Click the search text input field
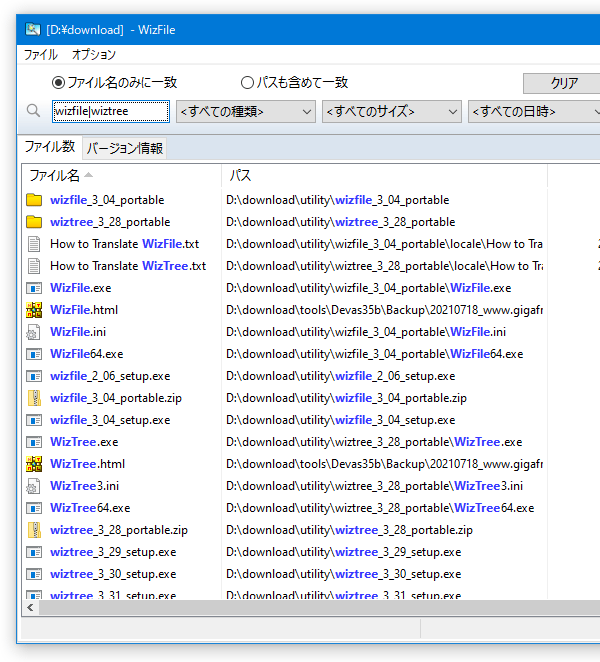 click(x=111, y=111)
